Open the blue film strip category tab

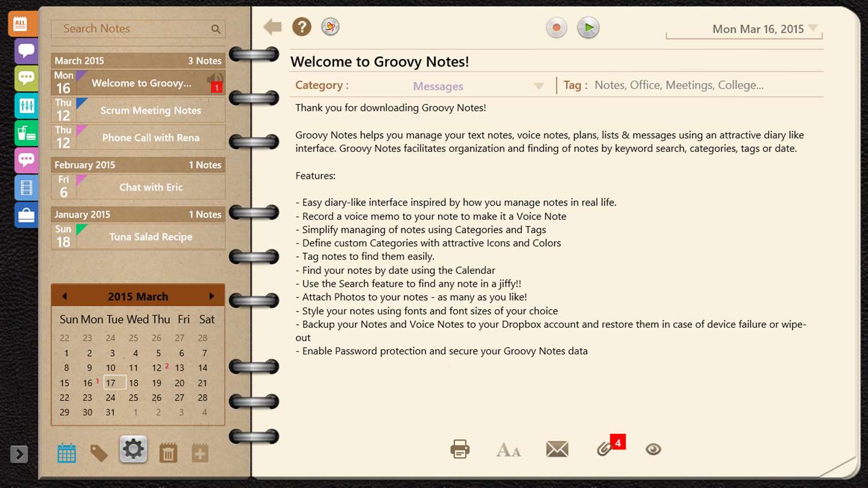[26, 188]
